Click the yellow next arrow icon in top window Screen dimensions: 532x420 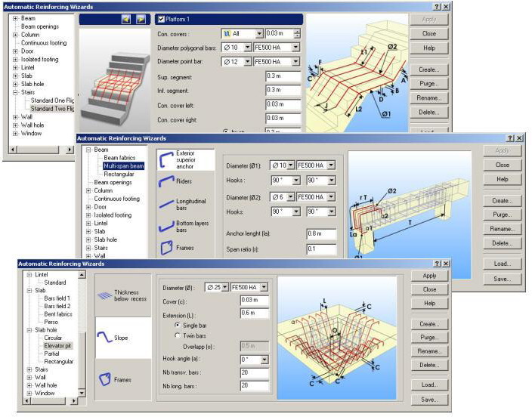(141, 20)
